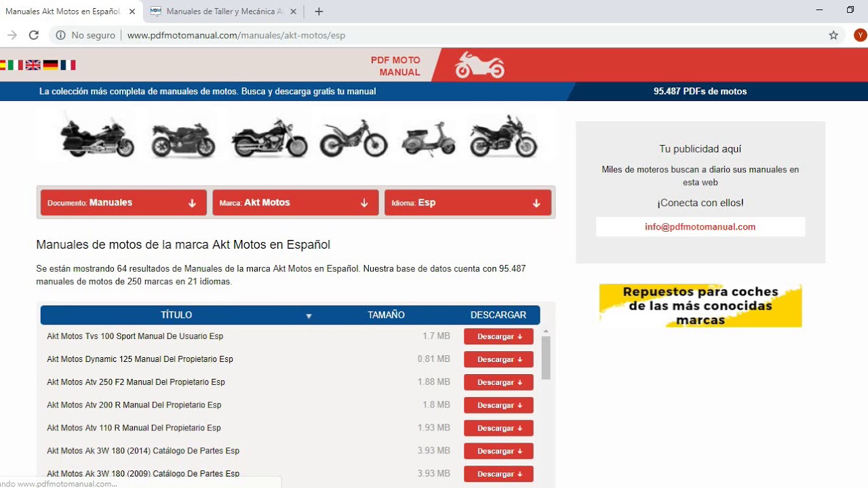Click the info@pdfmotomanual.com email link
This screenshot has height=488, width=868.
point(700,227)
